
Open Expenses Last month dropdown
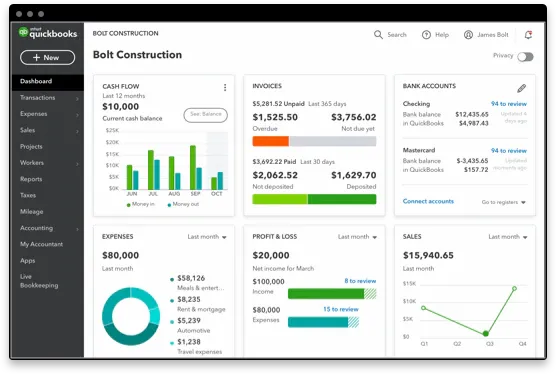coord(207,237)
